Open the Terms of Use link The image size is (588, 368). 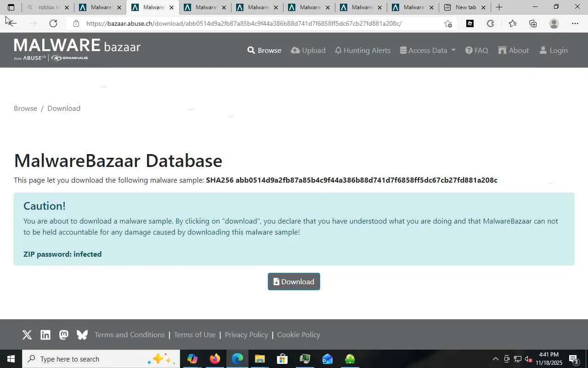(195, 334)
